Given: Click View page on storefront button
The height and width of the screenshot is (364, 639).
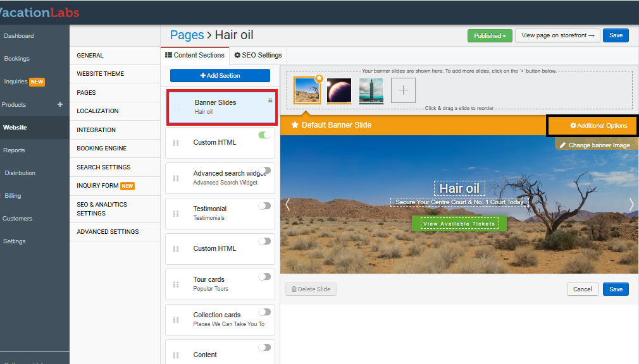Looking at the screenshot, I should click(x=557, y=36).
